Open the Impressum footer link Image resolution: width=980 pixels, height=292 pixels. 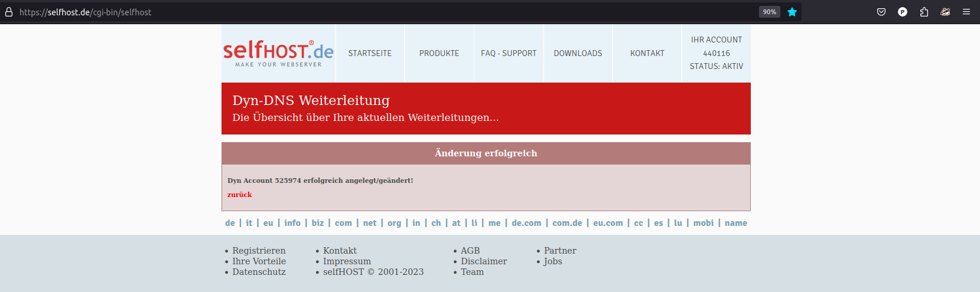coord(347,261)
